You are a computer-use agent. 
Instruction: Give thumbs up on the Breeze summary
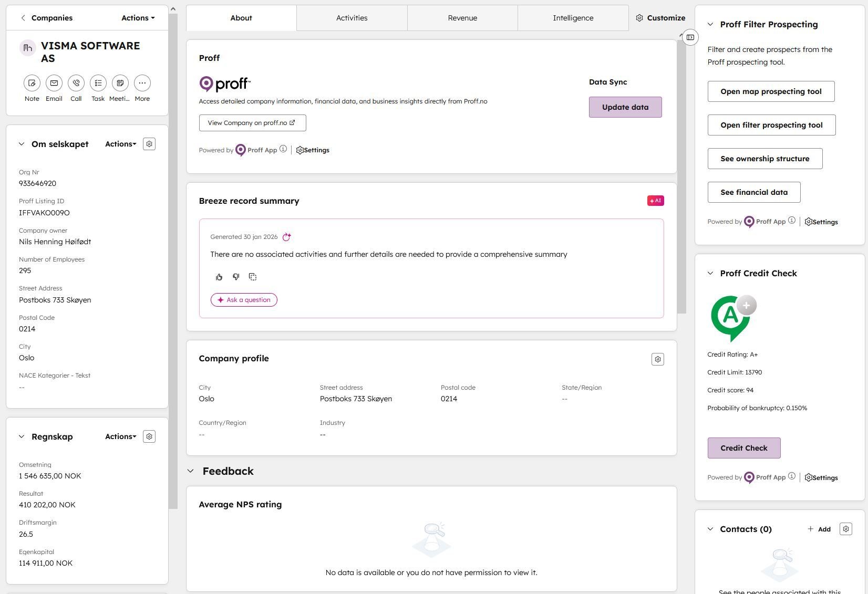coord(219,277)
